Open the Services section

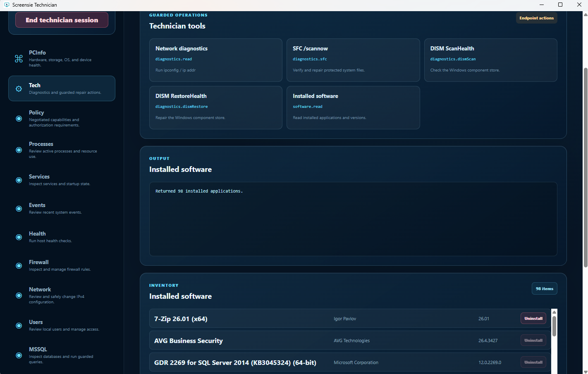[x=62, y=180]
